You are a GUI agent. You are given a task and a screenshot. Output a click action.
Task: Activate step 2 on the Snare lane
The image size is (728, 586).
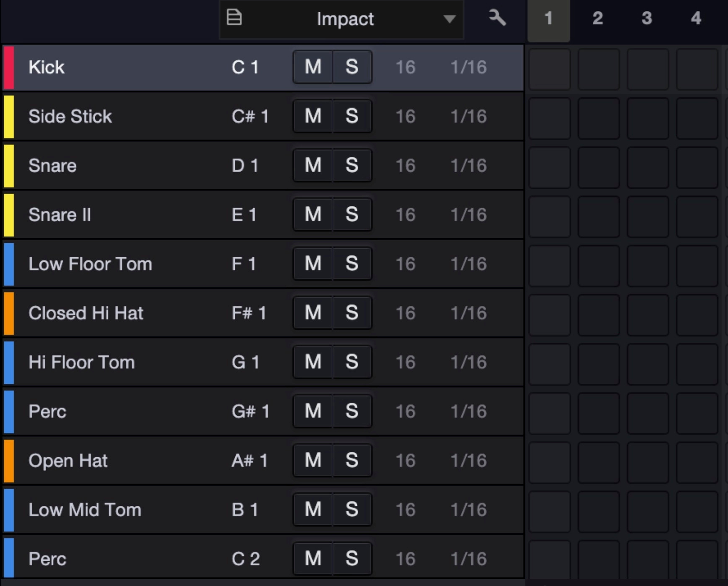pyautogui.click(x=598, y=167)
